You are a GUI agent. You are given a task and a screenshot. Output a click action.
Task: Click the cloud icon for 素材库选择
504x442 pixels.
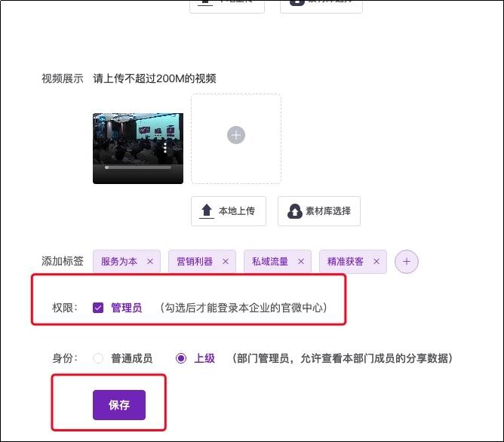coord(294,211)
